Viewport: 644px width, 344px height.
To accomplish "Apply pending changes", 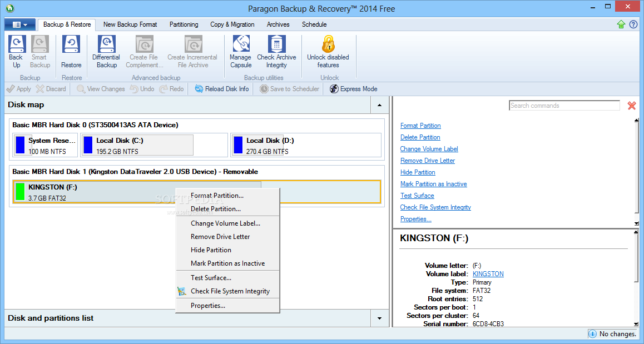I will coord(18,89).
